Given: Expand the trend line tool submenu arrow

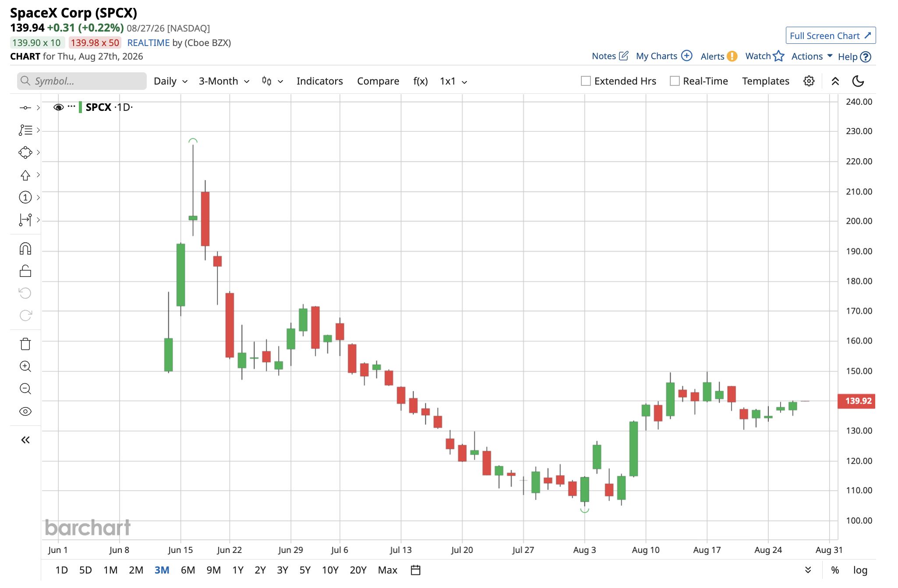Looking at the screenshot, I should pos(39,108).
